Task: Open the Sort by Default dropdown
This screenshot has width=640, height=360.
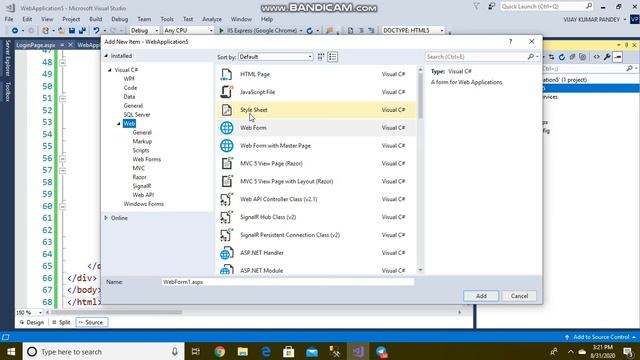Action: tap(276, 57)
